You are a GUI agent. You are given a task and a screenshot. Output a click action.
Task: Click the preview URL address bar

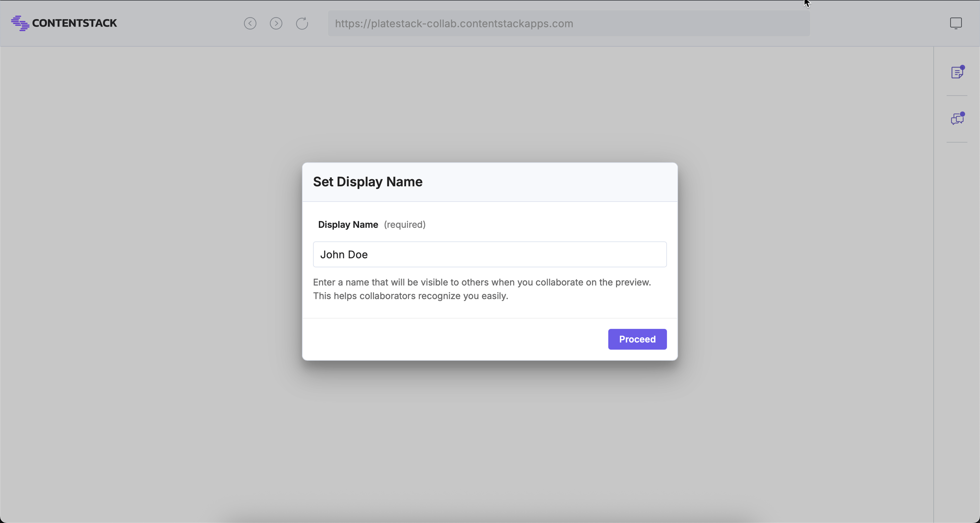point(569,23)
